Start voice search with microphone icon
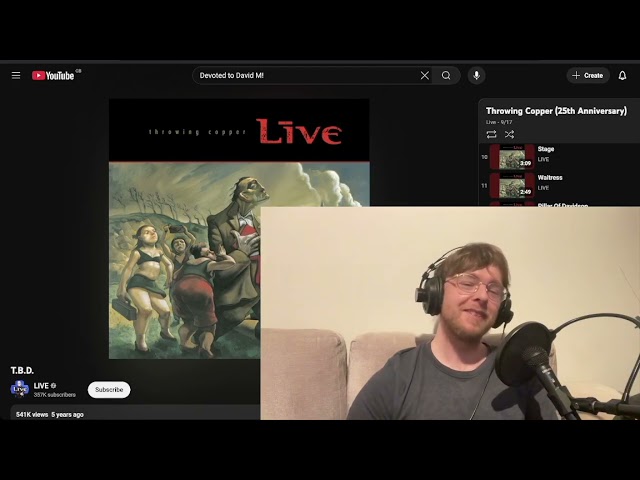640x480 pixels. [x=476, y=76]
